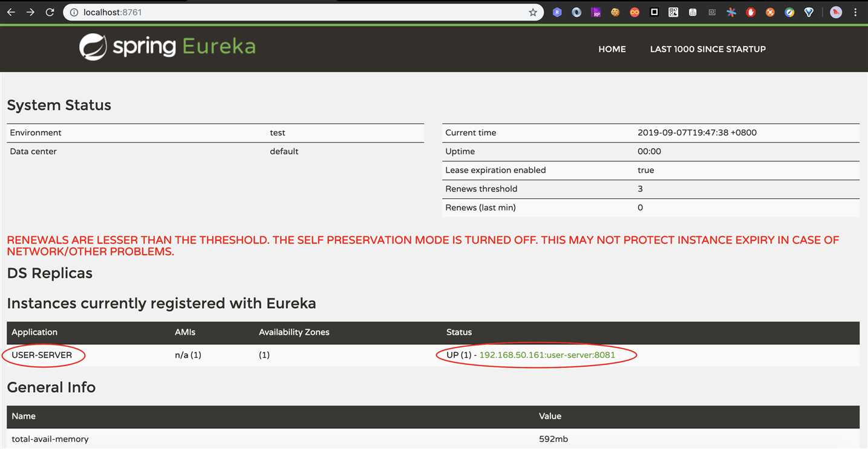Image resolution: width=868 pixels, height=449 pixels.
Task: Open the 192.168.50.161:user-server:8081 instance link
Action: (547, 355)
